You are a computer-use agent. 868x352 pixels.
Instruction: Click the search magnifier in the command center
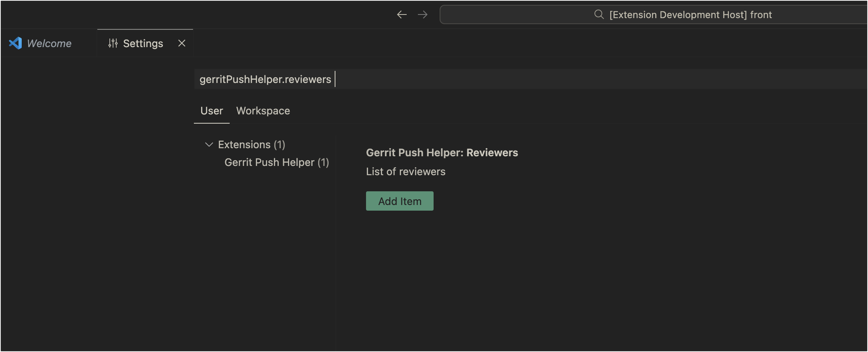click(599, 14)
